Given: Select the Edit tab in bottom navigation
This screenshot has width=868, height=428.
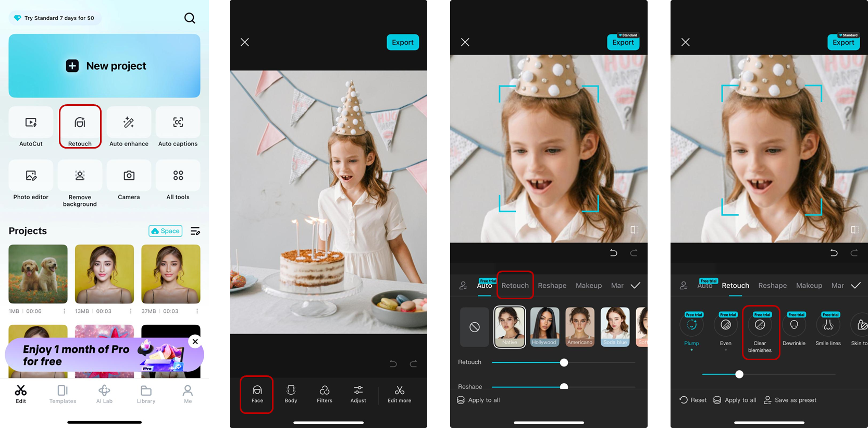Looking at the screenshot, I should click(x=21, y=394).
